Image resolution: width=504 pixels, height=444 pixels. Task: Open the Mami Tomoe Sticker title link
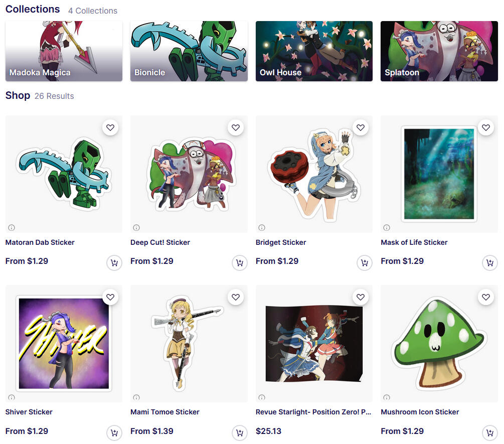tap(165, 412)
